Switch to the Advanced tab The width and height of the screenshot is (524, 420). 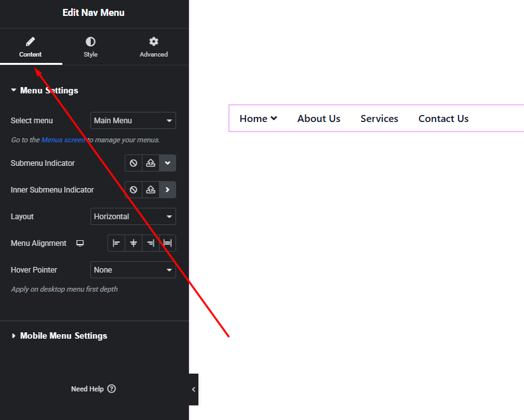153,47
